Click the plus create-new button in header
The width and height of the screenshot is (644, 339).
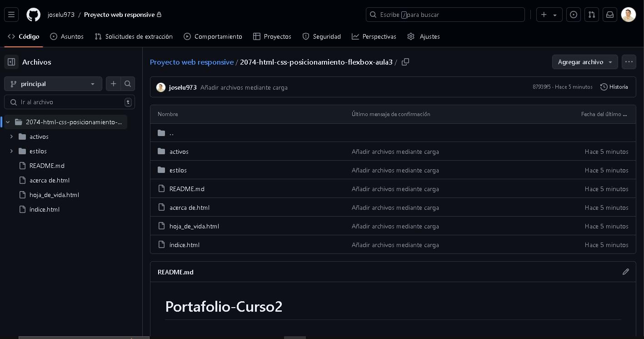(544, 15)
